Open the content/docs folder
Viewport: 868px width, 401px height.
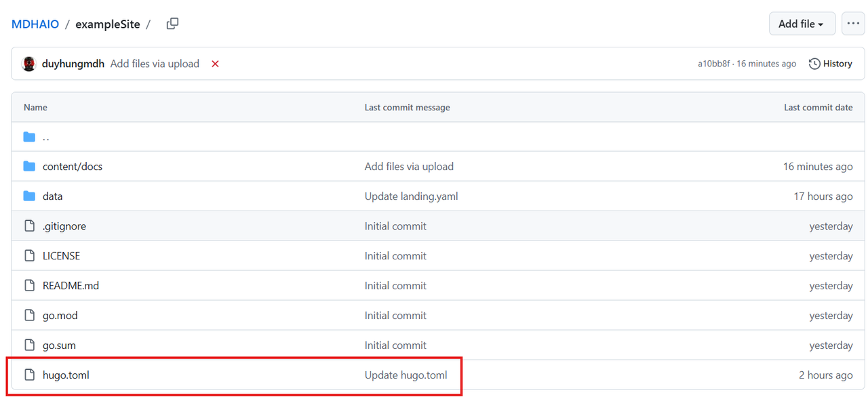[73, 167]
